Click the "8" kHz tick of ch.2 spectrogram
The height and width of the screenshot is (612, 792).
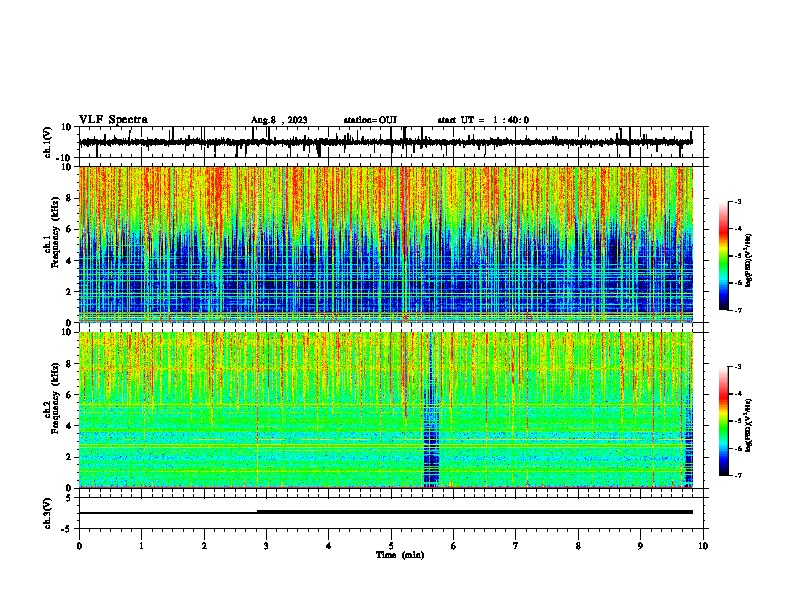click(70, 364)
